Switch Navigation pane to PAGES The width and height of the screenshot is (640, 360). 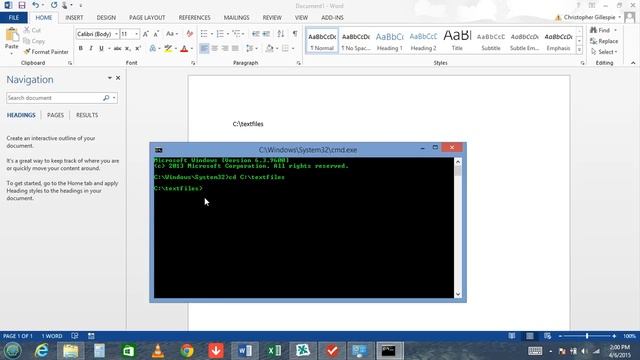55,115
